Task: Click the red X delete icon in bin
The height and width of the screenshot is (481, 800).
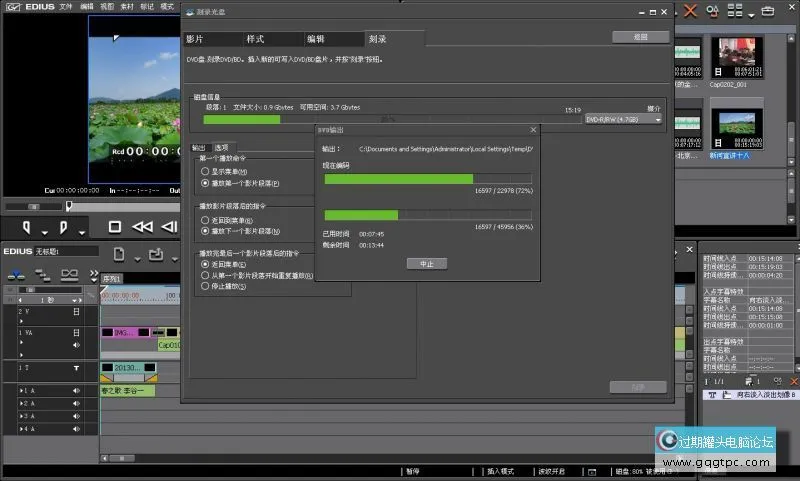Action: pyautogui.click(x=691, y=11)
